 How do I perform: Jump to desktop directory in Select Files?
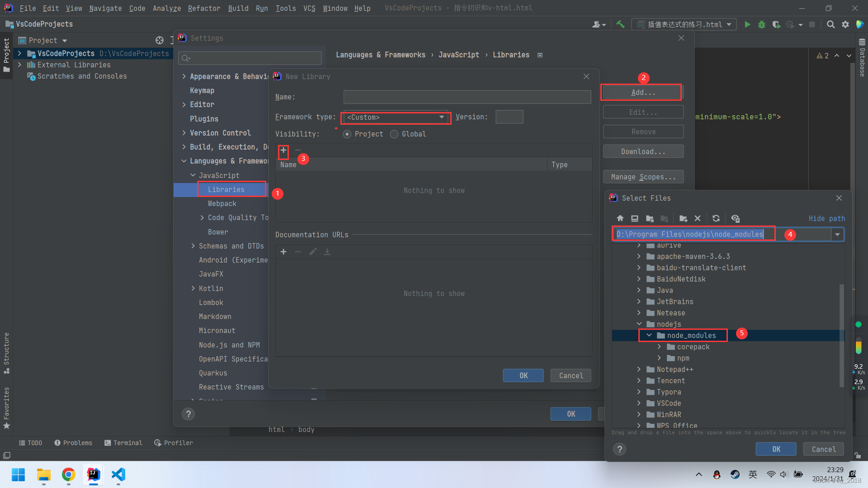635,218
